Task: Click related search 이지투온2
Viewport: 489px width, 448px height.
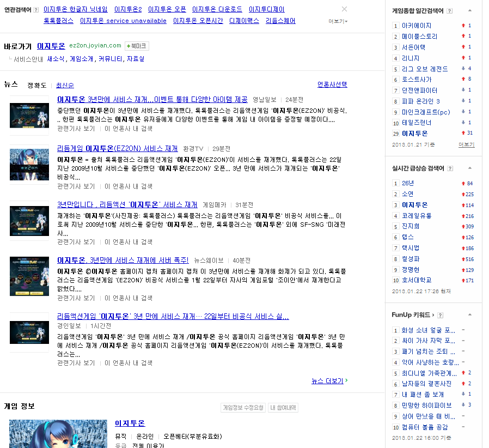Action: point(128,9)
